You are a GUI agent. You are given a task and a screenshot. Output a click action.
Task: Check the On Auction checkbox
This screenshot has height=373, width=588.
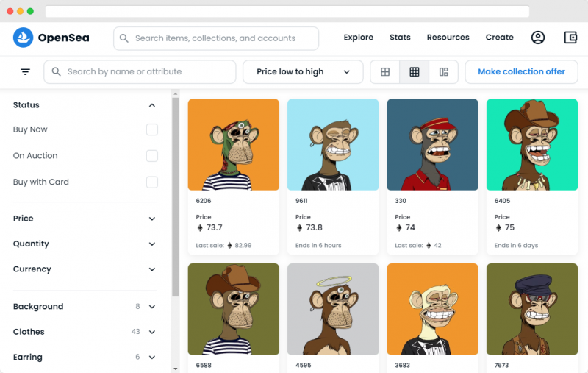(152, 156)
